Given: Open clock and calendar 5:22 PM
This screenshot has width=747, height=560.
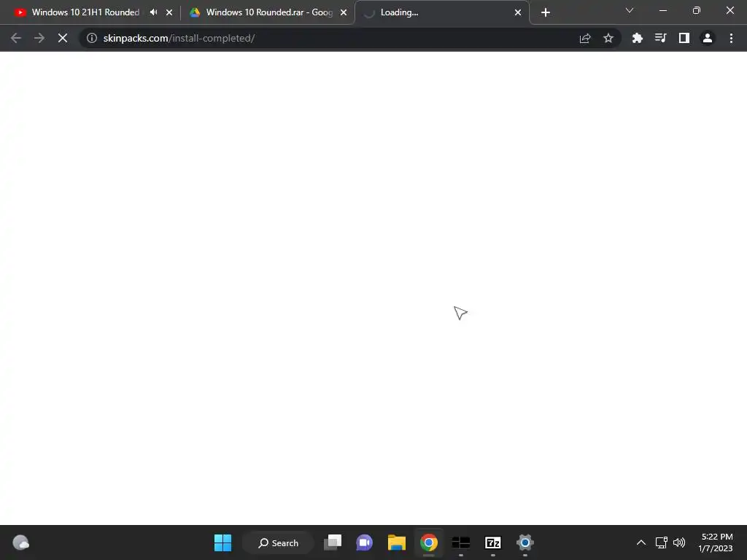Looking at the screenshot, I should 716,542.
